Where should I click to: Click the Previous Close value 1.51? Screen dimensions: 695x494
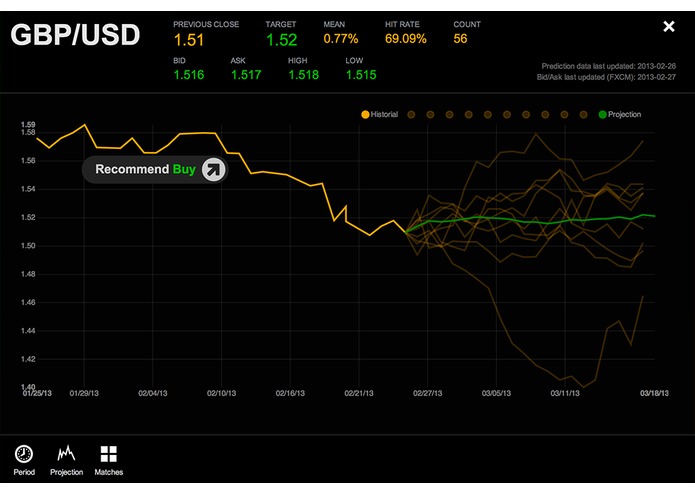(x=189, y=40)
